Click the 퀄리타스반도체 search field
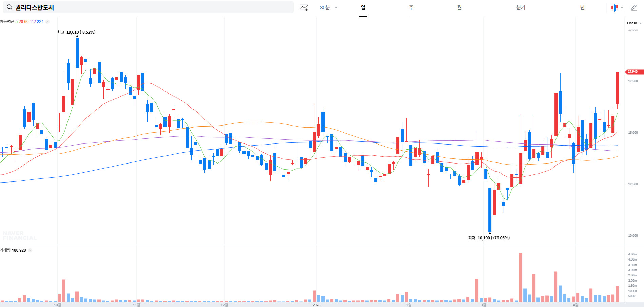Viewport: 644px width, 307px height. (148, 7)
